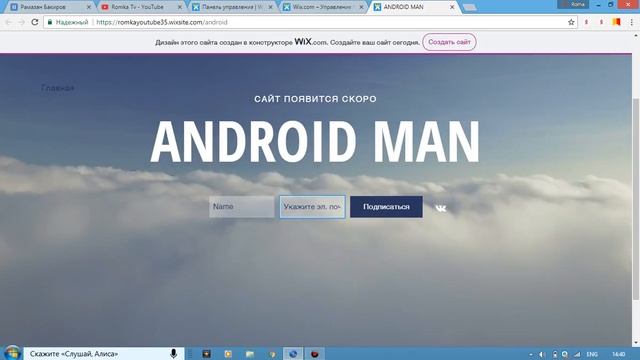Click the secure lock icon in address bar
This screenshot has height=360, width=640.
point(50,22)
